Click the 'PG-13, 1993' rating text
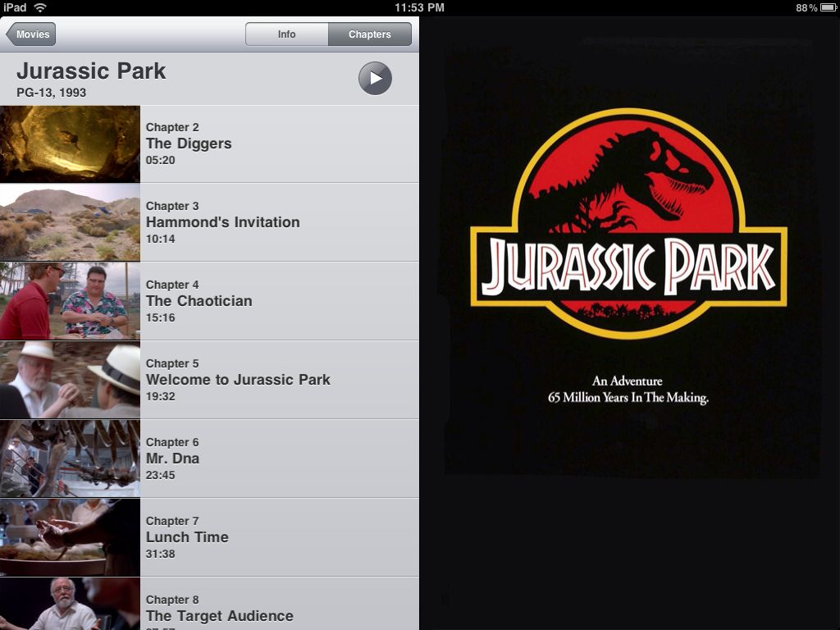840x630 pixels. click(x=52, y=93)
